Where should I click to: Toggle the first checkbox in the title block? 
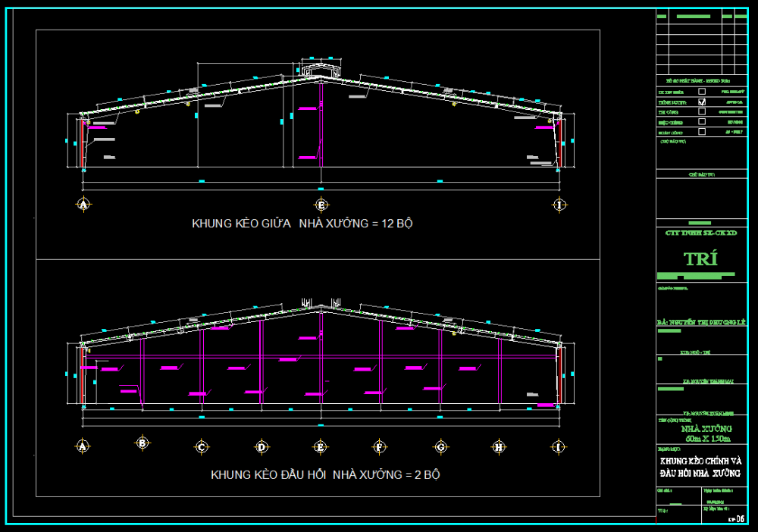tap(702, 92)
